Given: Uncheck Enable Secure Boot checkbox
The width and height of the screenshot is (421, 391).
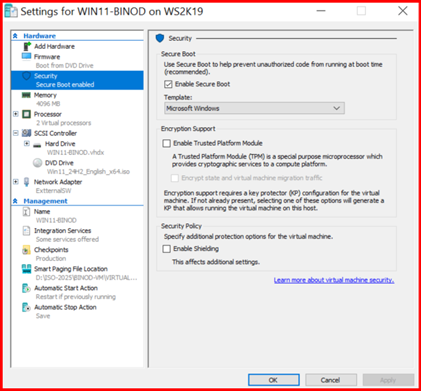Looking at the screenshot, I should click(168, 84).
